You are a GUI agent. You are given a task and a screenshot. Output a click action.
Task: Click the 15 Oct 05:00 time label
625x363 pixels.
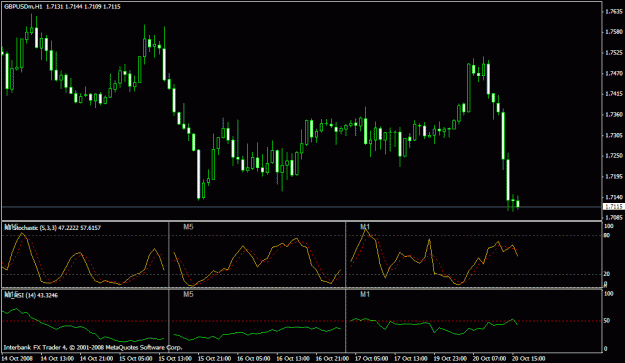pyautogui.click(x=136, y=358)
